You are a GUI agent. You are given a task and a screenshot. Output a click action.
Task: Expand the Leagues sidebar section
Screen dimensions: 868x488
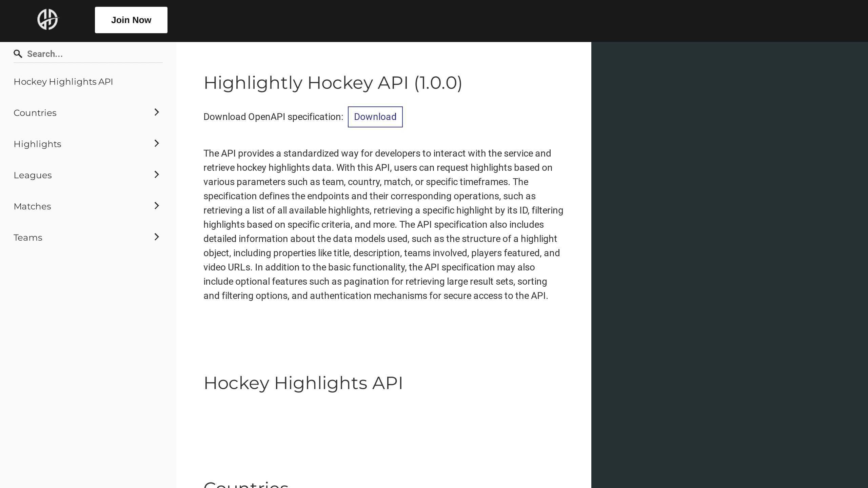tap(157, 175)
